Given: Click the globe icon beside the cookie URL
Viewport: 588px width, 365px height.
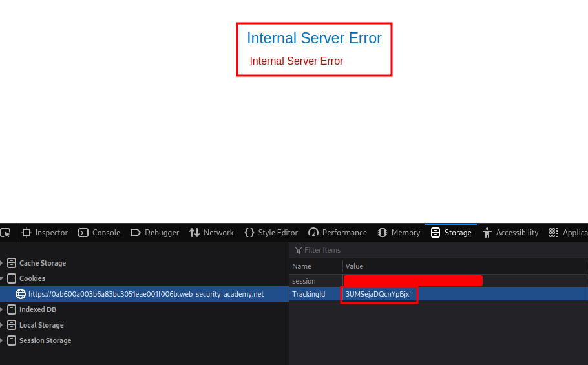Looking at the screenshot, I should (x=21, y=294).
